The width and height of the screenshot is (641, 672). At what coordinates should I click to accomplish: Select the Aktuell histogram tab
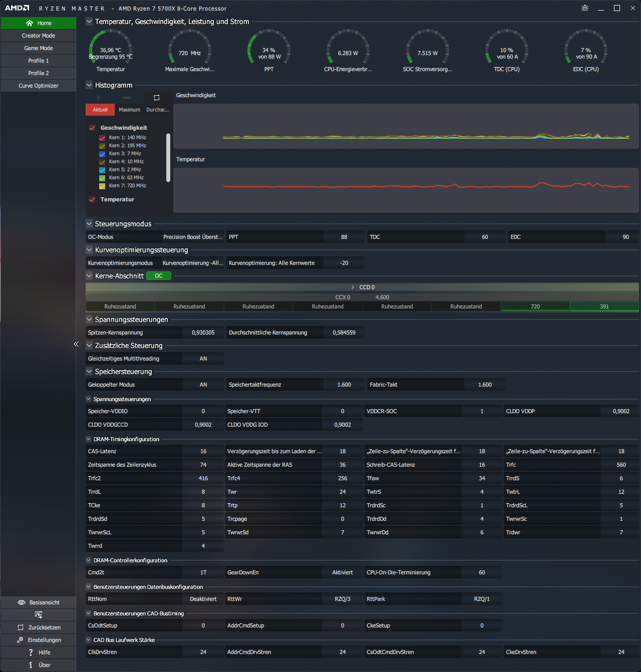point(100,110)
